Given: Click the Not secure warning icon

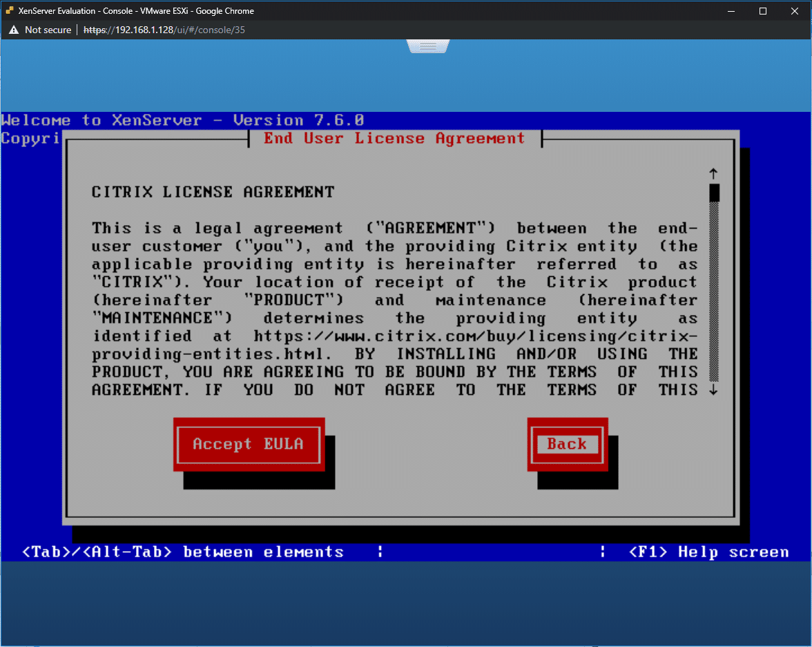Looking at the screenshot, I should click(x=14, y=30).
